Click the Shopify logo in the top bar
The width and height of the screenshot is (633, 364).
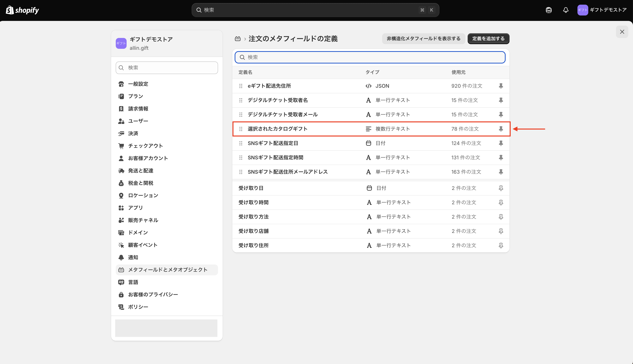22,10
